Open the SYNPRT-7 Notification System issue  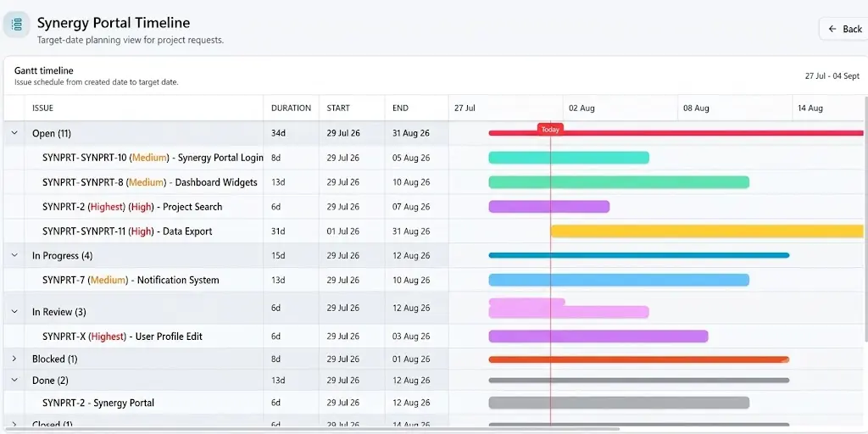pyautogui.click(x=131, y=280)
